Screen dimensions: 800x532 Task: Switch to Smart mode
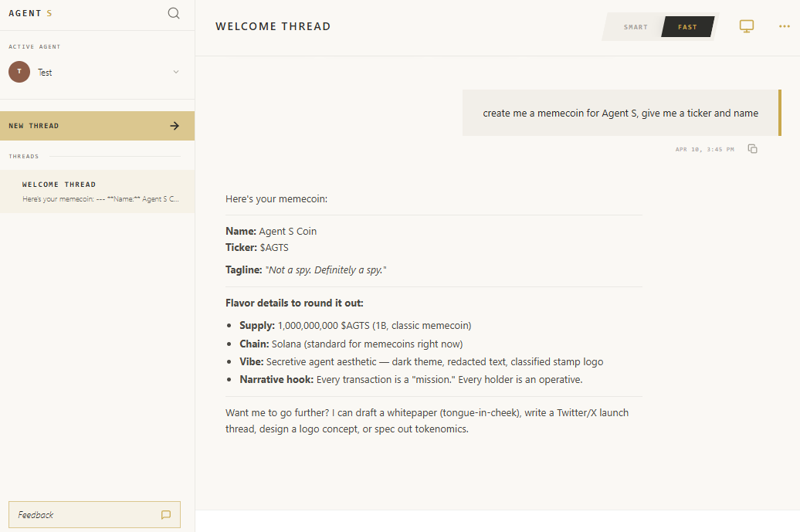click(x=636, y=27)
